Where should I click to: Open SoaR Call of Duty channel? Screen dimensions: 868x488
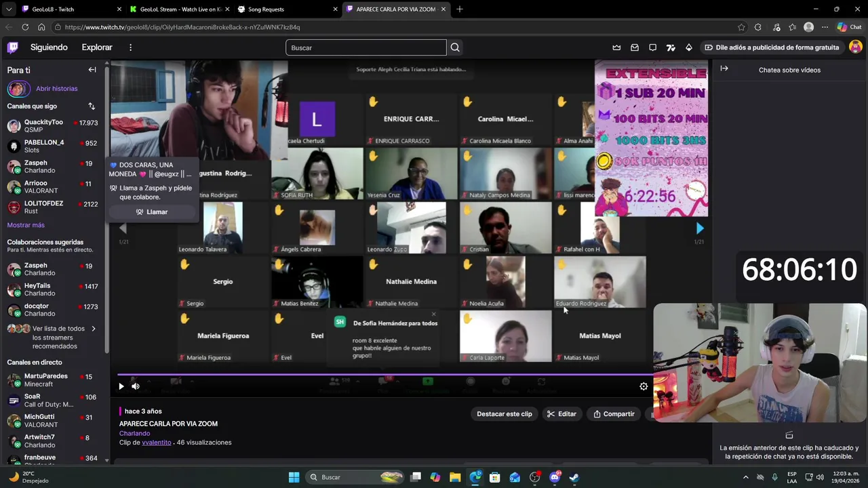click(53, 401)
